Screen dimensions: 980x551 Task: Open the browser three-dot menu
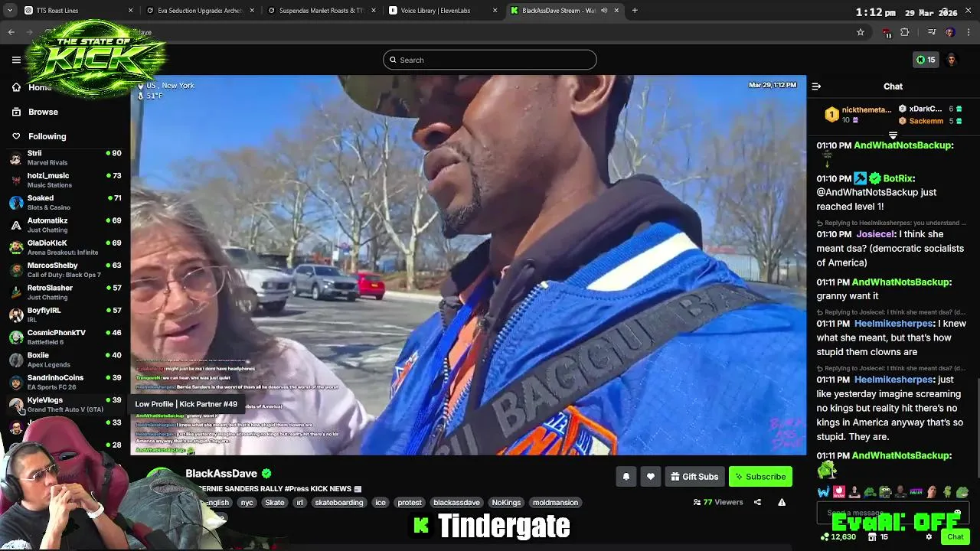click(x=969, y=32)
